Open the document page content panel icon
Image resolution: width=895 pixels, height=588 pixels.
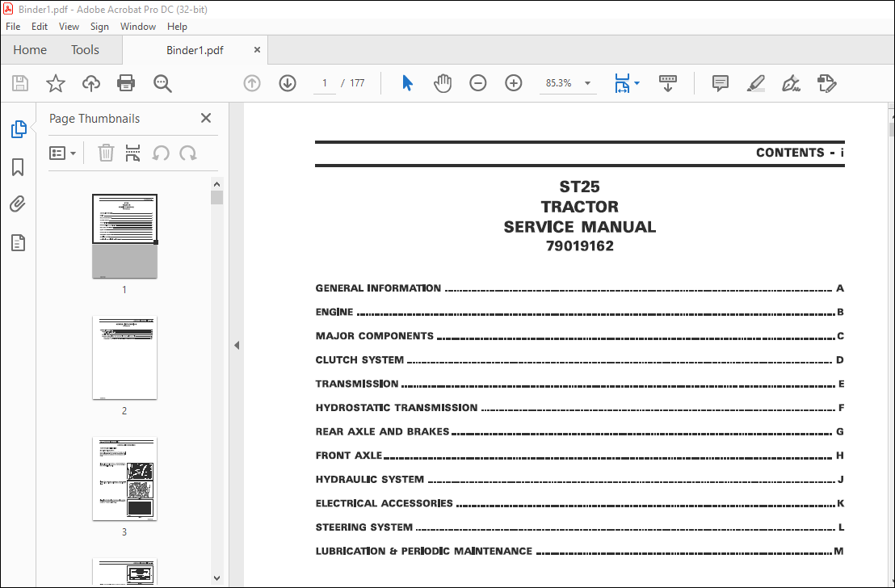[19, 242]
